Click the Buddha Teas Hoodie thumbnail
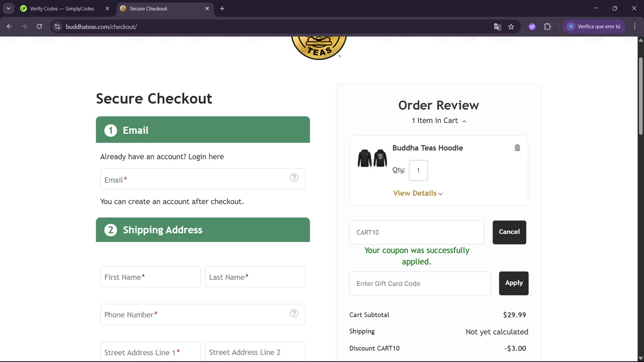 (x=372, y=158)
